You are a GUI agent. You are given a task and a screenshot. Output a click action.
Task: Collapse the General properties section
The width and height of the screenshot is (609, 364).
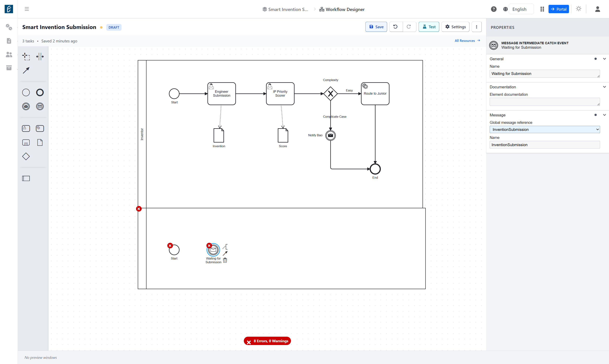pyautogui.click(x=604, y=59)
